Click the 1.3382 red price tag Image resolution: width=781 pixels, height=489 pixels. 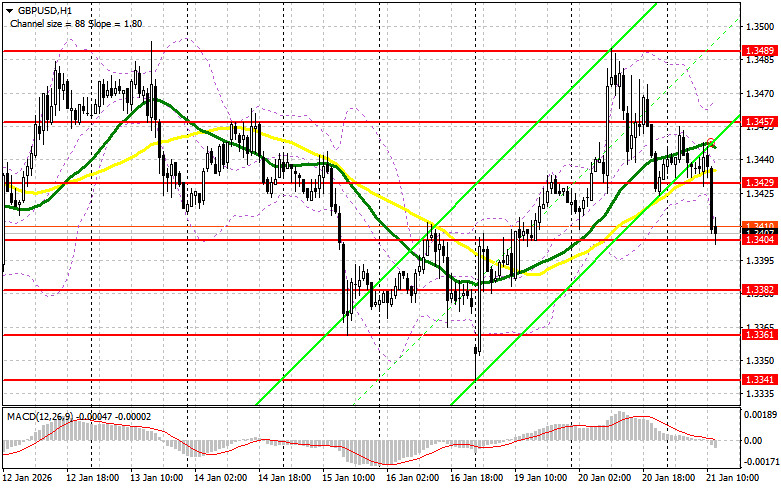point(756,289)
